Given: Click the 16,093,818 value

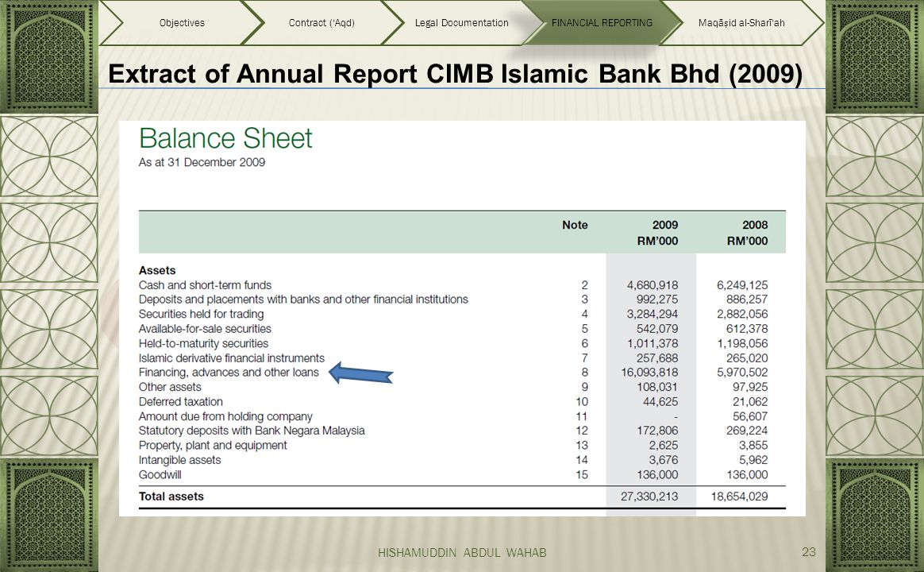Looking at the screenshot, I should coord(649,373).
